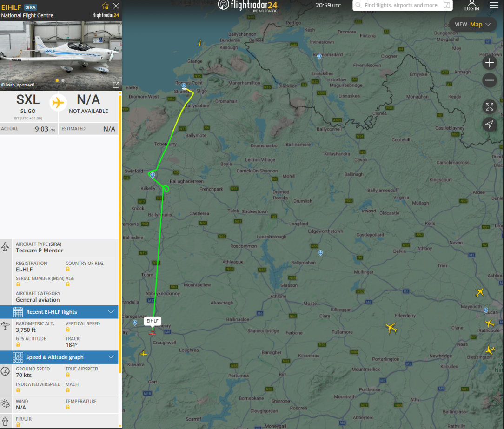
Task: Close the EIHLF flight details panel
Action: click(x=116, y=6)
